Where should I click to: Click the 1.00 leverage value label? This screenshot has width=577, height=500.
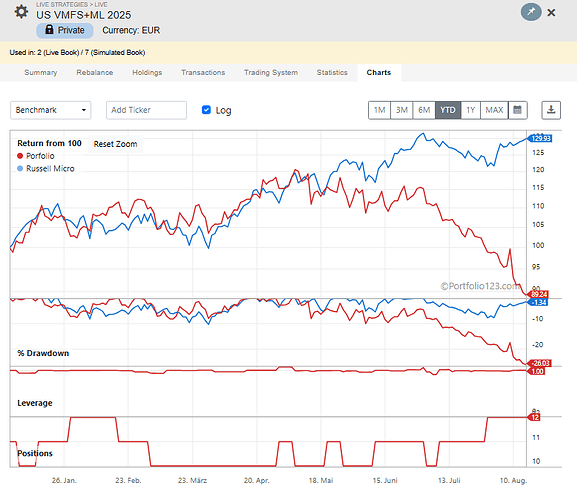coord(536,371)
